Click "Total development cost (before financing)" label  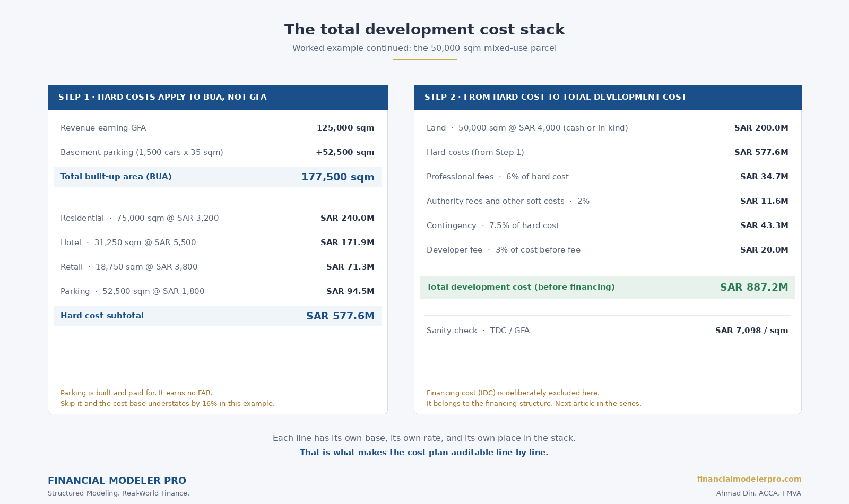[521, 287]
